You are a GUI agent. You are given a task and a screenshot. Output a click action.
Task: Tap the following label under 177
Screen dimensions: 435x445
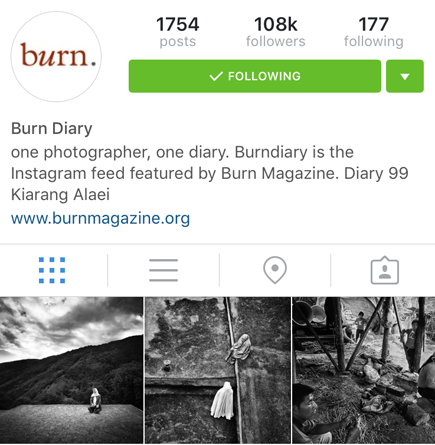[374, 42]
